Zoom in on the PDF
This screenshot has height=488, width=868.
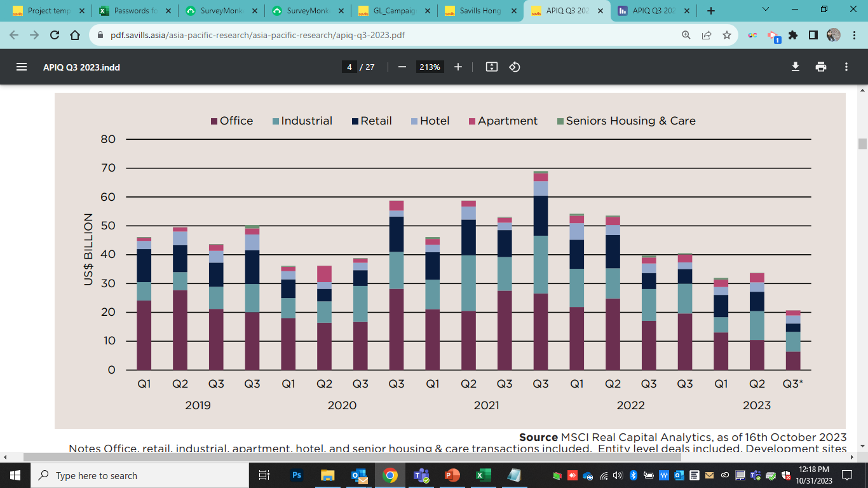point(458,67)
